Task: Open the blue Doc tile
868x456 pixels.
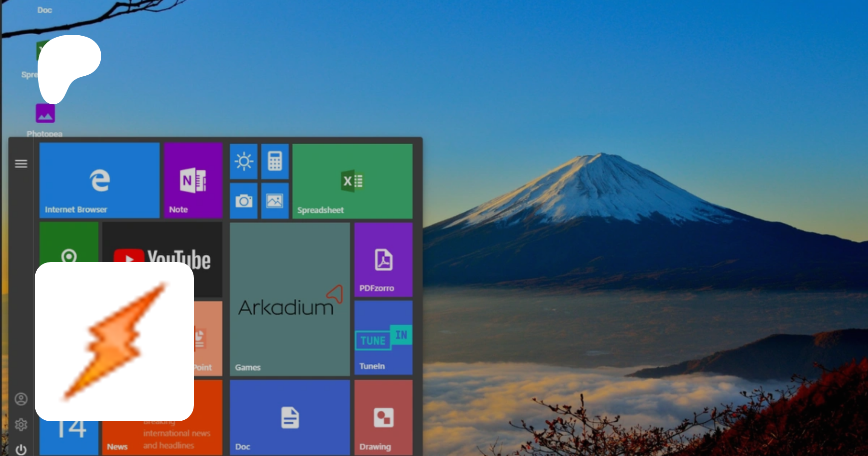Action: tap(290, 417)
